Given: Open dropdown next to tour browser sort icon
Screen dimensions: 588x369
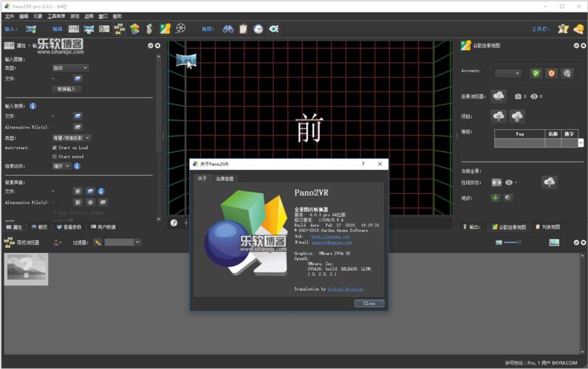Looking at the screenshot, I should [57, 242].
